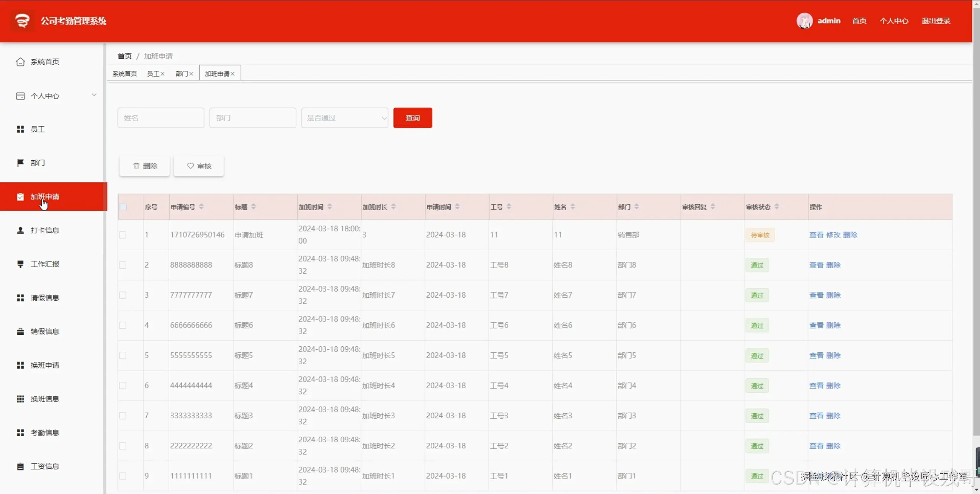The image size is (980, 494).
Task: Expand the 个人中心 sidebar menu chevron
Action: pyautogui.click(x=94, y=95)
